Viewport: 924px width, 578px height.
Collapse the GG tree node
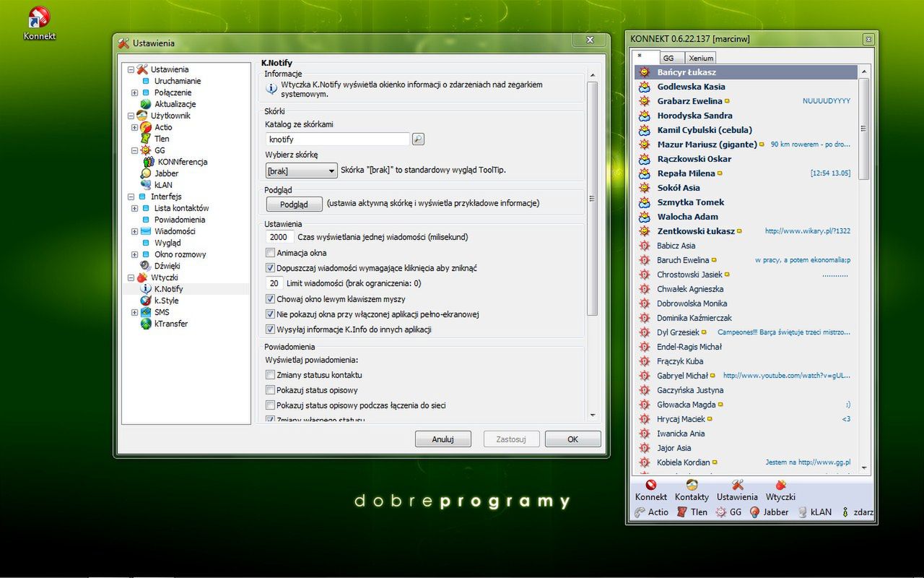pos(134,150)
